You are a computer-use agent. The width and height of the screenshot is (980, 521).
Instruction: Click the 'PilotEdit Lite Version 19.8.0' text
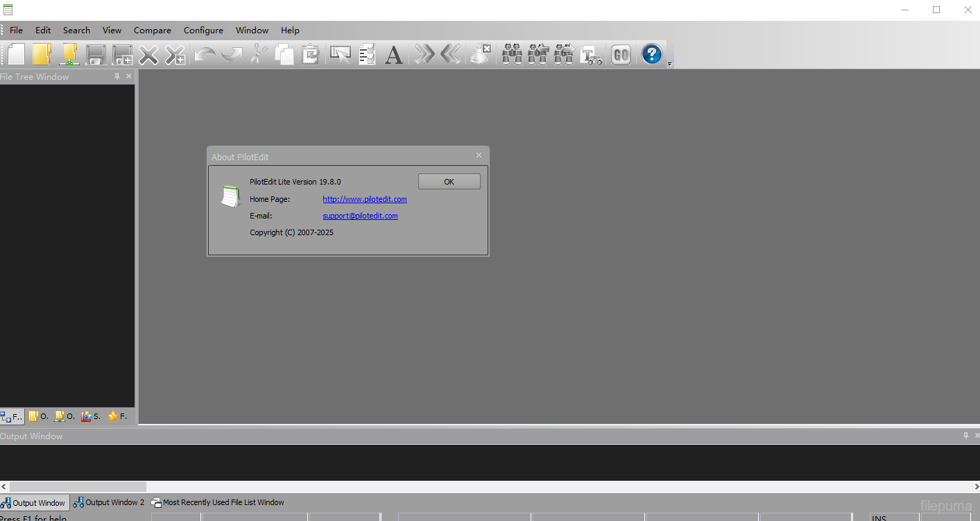point(295,182)
